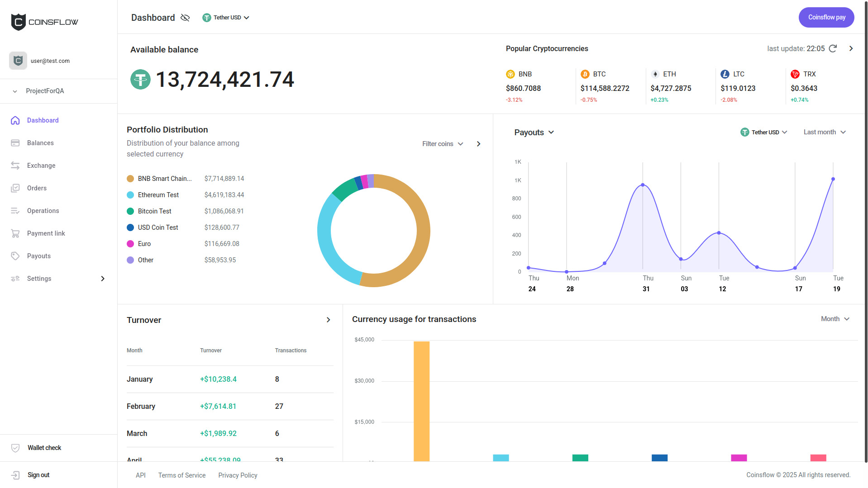Open Turnover details arrow

click(328, 320)
